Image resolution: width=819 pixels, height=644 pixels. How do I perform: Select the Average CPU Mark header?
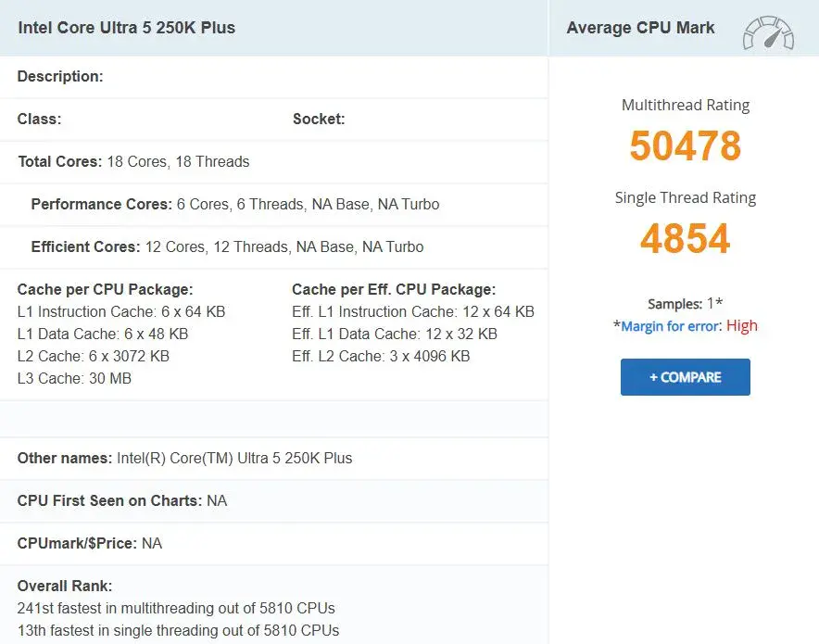coord(640,28)
